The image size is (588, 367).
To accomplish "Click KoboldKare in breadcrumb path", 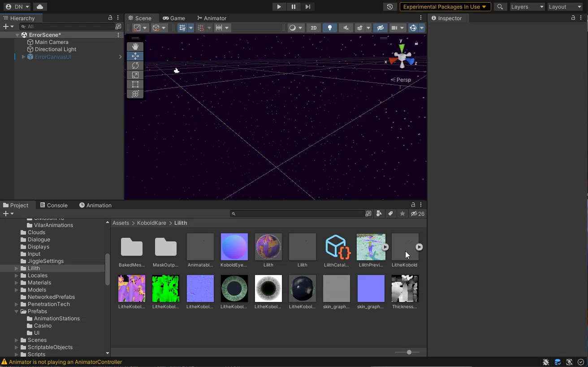I will coord(151,223).
